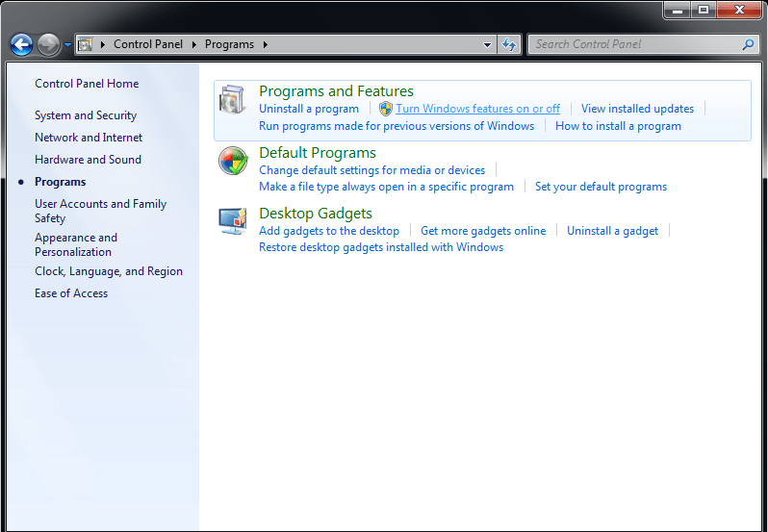Click the Refresh button in address bar
This screenshot has height=532, width=768.
click(509, 45)
